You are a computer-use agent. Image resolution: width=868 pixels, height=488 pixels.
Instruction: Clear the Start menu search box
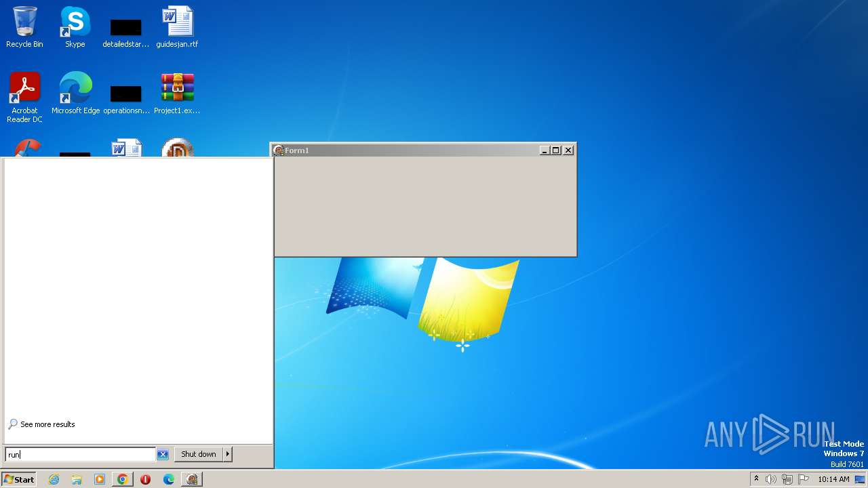163,454
